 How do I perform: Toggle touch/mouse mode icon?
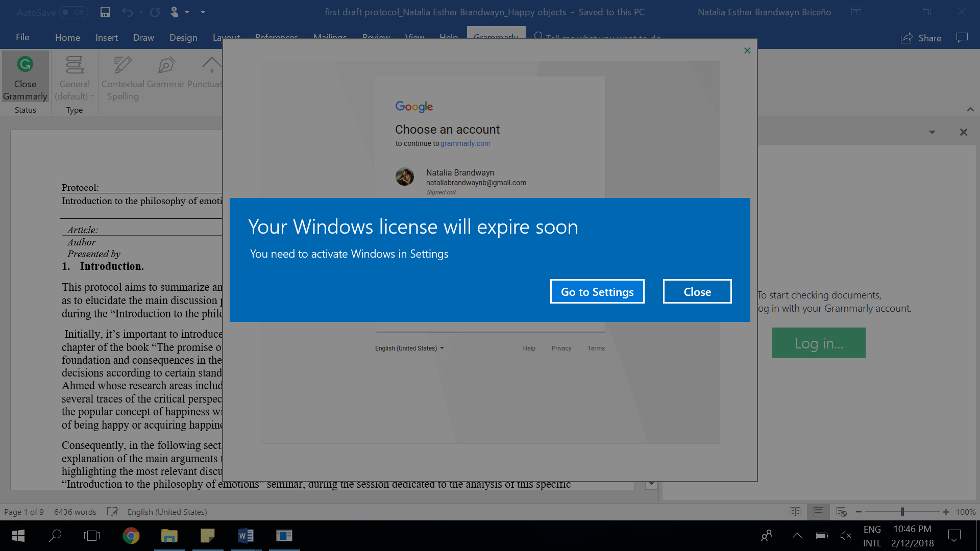pyautogui.click(x=175, y=12)
